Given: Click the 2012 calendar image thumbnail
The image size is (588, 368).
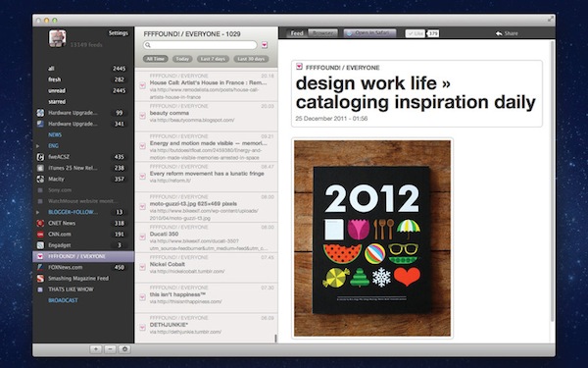Looking at the screenshot, I should click(x=372, y=238).
